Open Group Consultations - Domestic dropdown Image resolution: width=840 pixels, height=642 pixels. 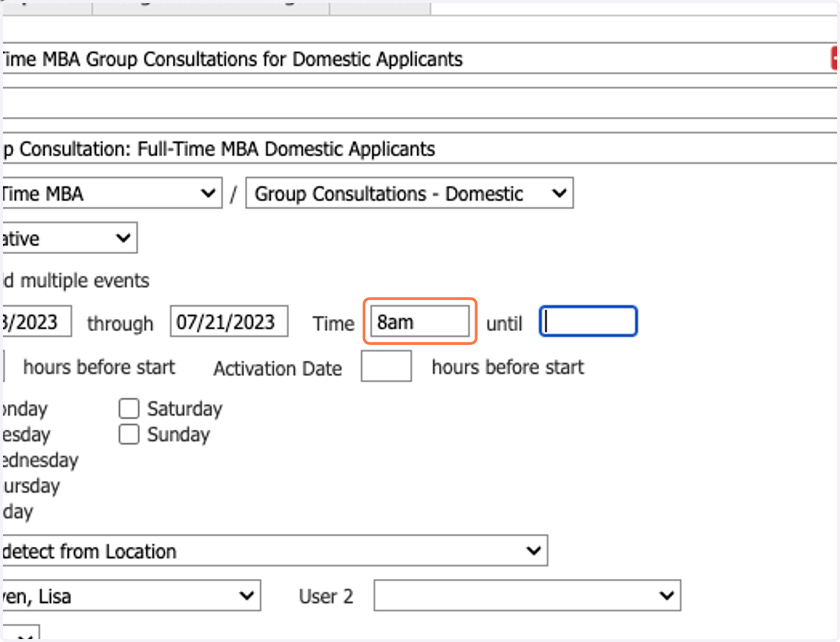(x=409, y=193)
